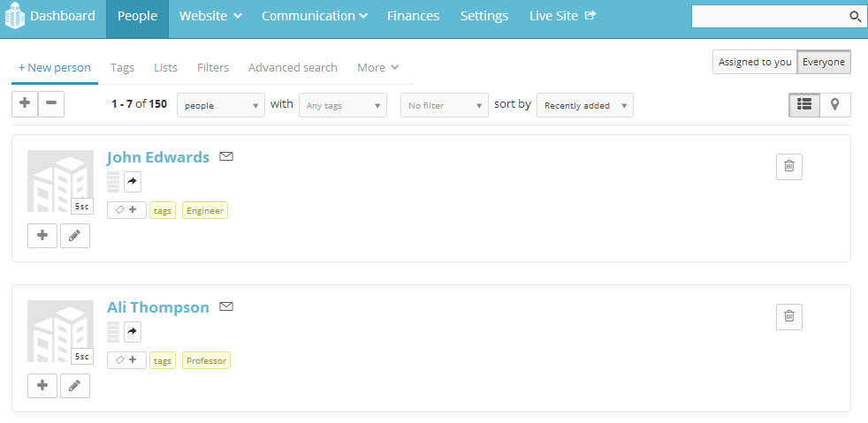Delete John Edwards with trash icon
Viewport: 868px width, 423px height.
click(x=789, y=166)
